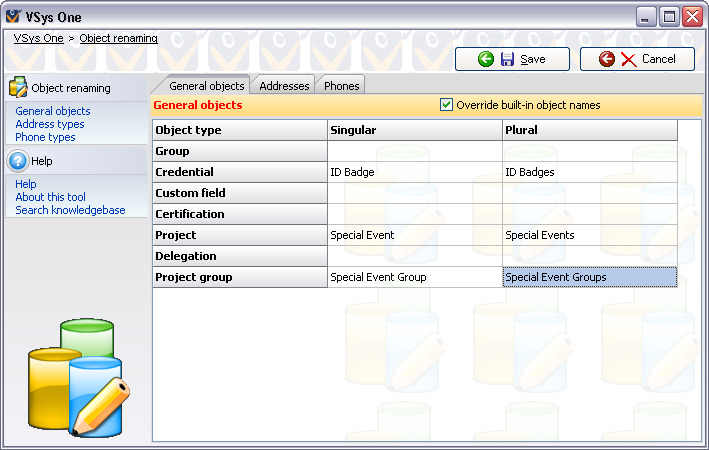Select the Project row header
Viewport: 709px width, 450px height.
(x=240, y=235)
